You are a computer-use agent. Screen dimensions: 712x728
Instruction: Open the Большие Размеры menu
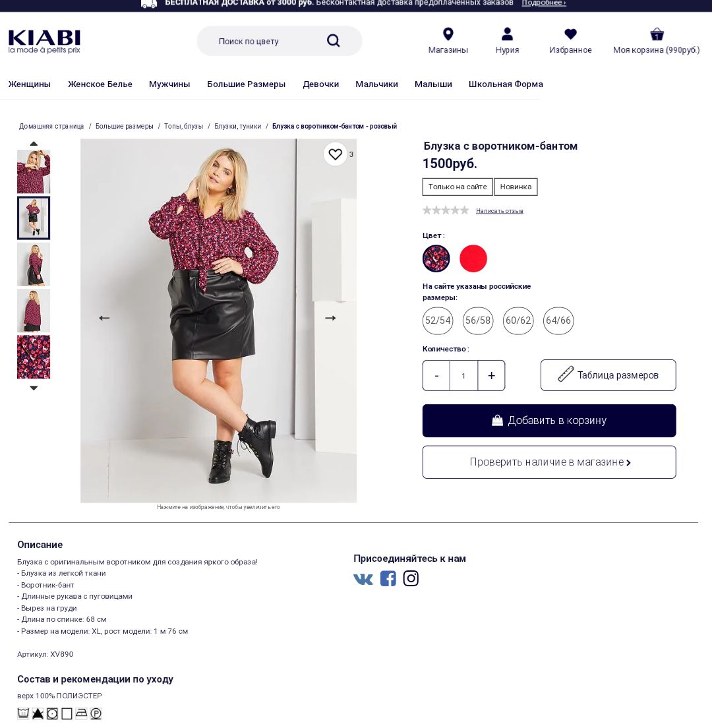click(x=246, y=84)
